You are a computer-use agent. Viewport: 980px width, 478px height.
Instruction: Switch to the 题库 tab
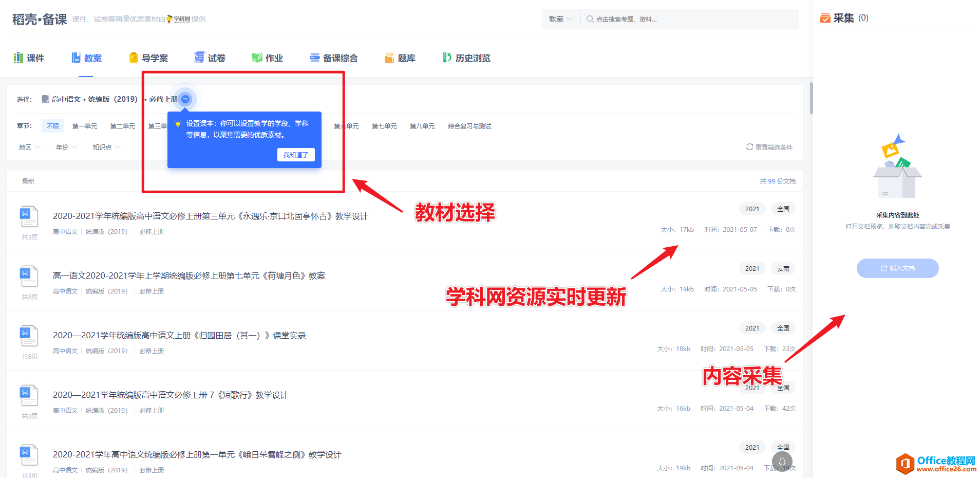(x=400, y=58)
